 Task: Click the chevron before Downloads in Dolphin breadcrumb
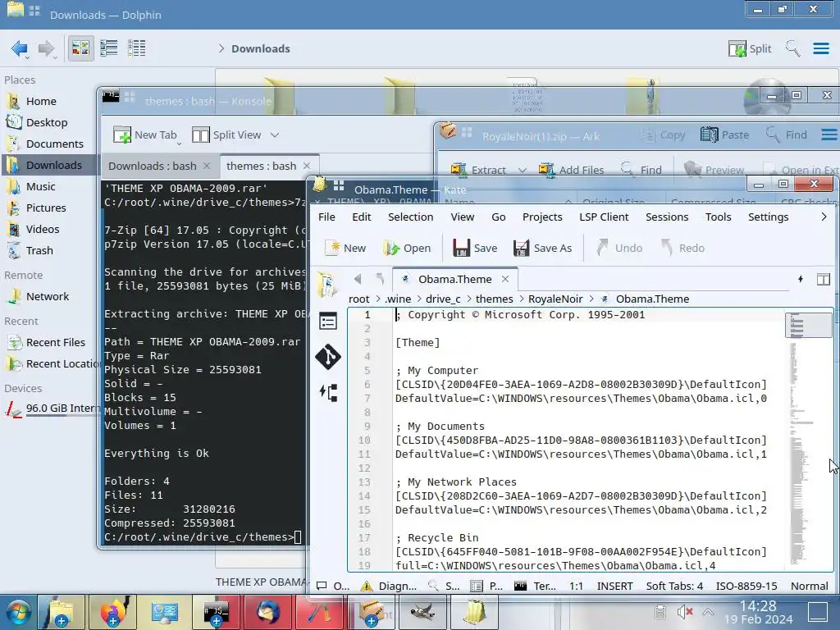click(221, 48)
